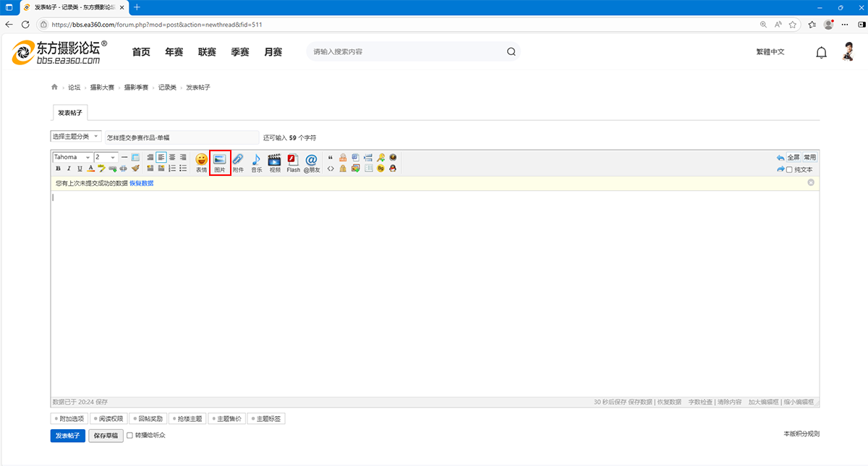Insert a horizontal rule line

click(x=124, y=157)
